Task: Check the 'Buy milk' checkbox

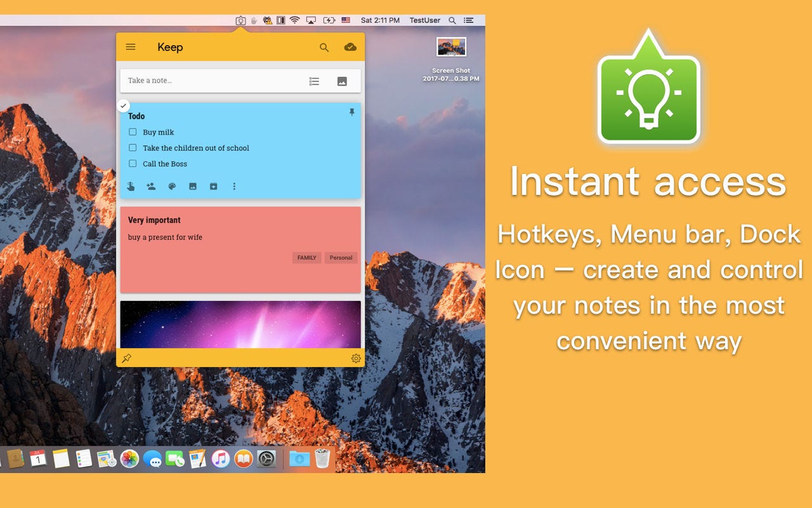Action: coord(133,132)
